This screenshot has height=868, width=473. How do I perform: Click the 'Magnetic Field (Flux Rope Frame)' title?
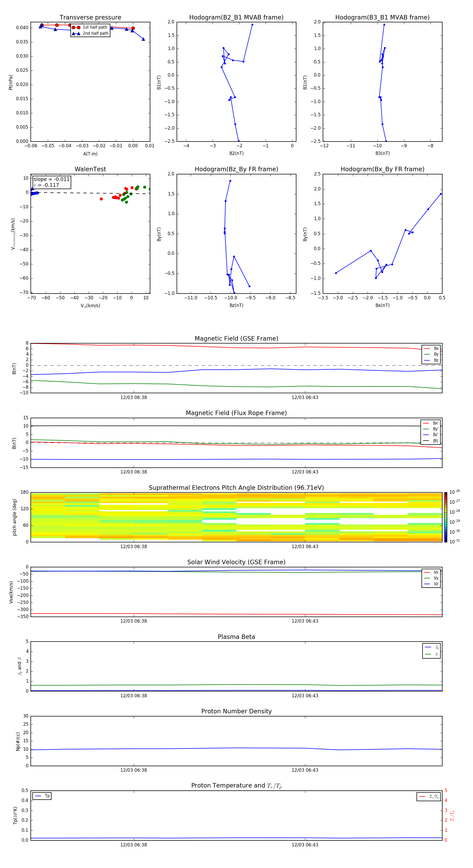pyautogui.click(x=236, y=413)
